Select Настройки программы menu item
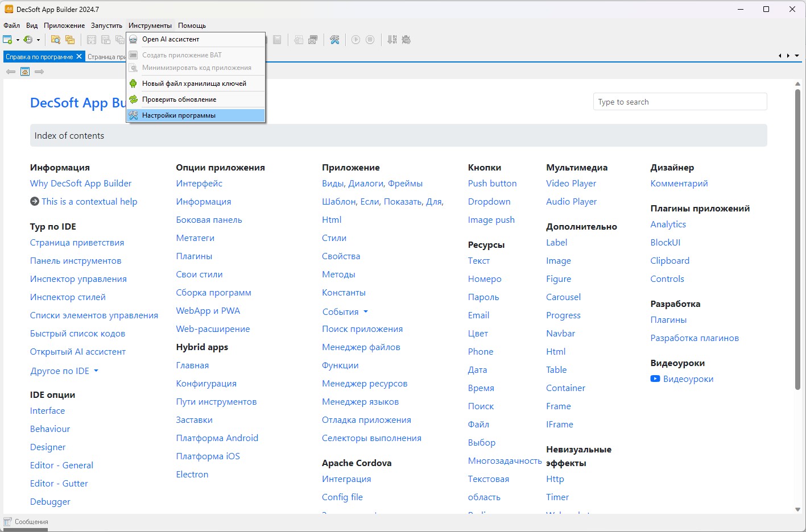806x532 pixels. pyautogui.click(x=179, y=115)
